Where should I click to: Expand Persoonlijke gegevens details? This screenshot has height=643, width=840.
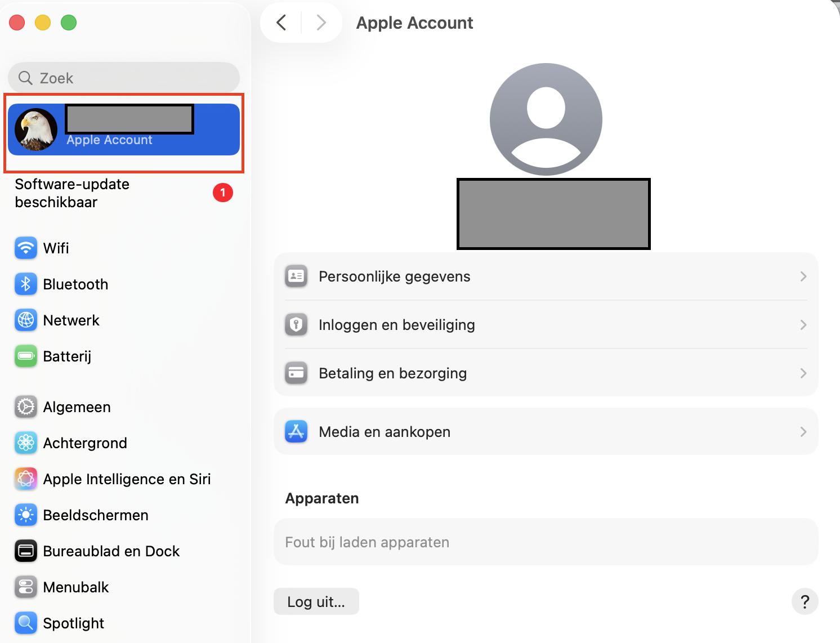[545, 276]
